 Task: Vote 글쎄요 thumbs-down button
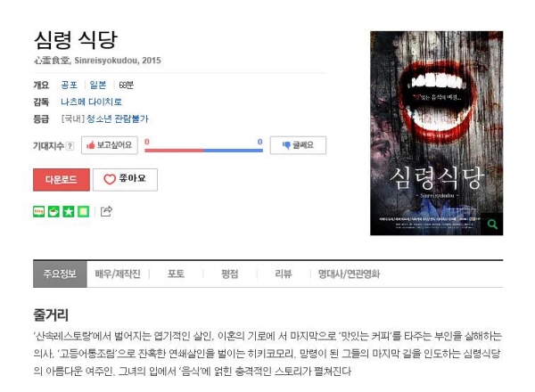298,145
